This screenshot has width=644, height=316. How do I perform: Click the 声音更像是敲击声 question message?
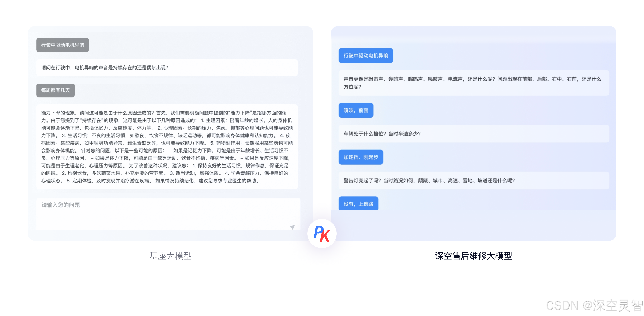click(473, 83)
